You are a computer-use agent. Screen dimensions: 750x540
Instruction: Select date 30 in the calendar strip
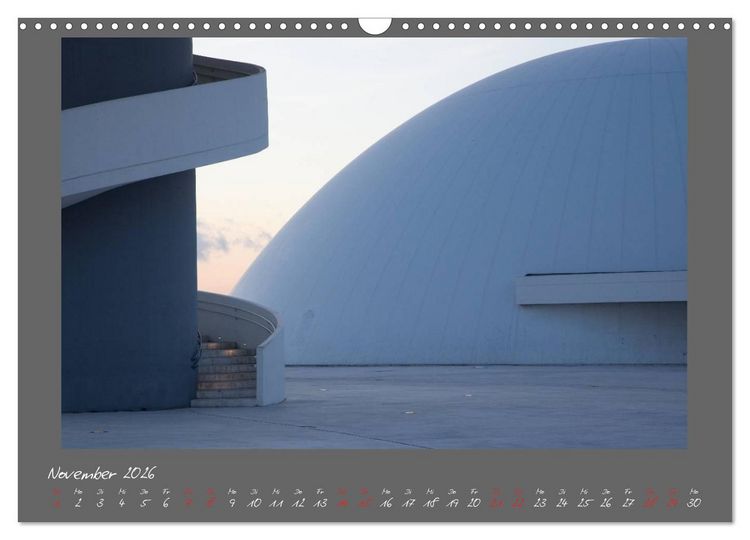[694, 503]
